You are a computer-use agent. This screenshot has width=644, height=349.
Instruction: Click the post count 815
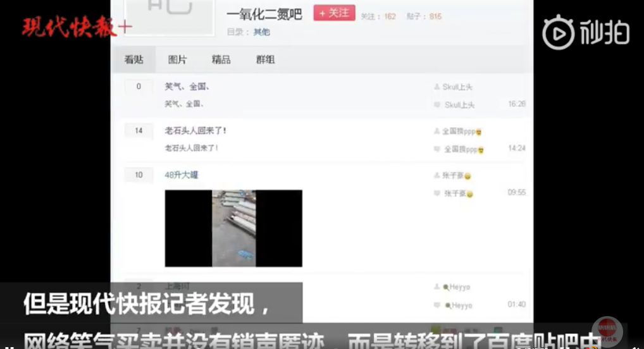coord(435,16)
